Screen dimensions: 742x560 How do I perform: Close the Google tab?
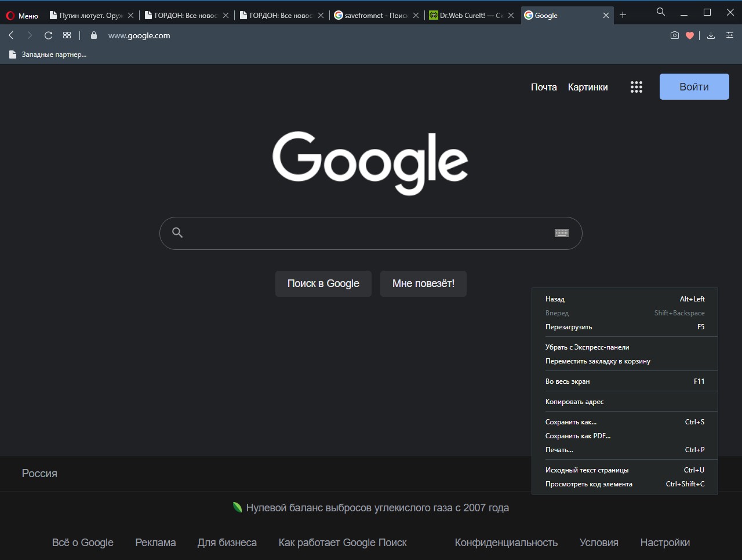(x=606, y=16)
